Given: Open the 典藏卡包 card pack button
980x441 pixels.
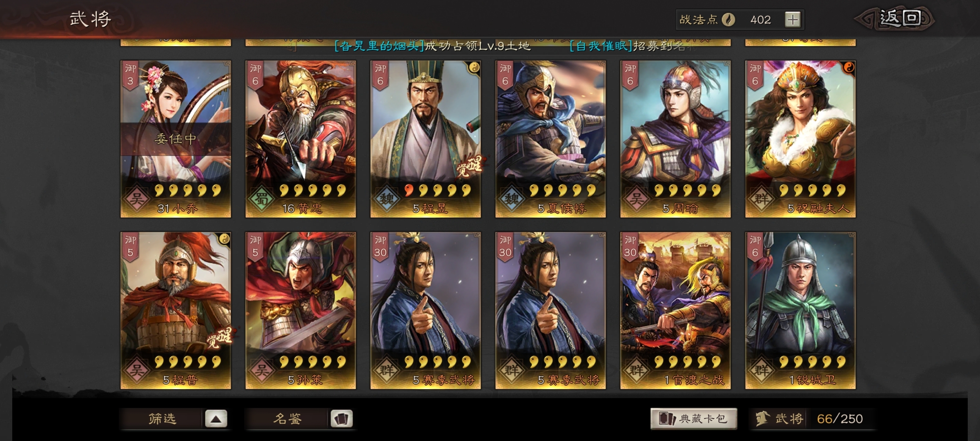Looking at the screenshot, I should 694,419.
